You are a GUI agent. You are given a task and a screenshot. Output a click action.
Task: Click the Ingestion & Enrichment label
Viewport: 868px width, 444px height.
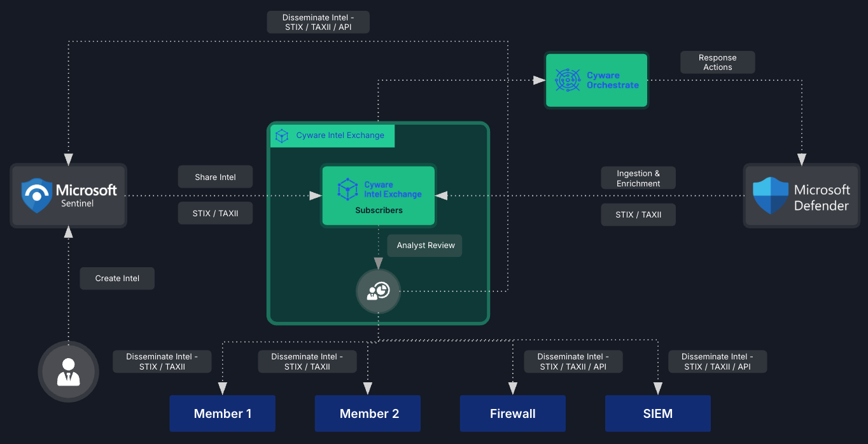point(638,178)
